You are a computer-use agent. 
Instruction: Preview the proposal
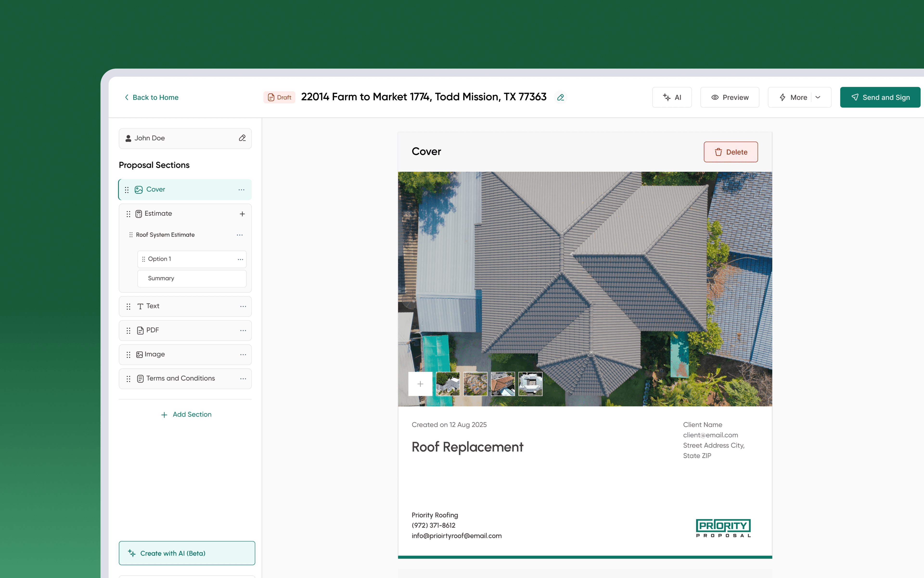coord(729,98)
